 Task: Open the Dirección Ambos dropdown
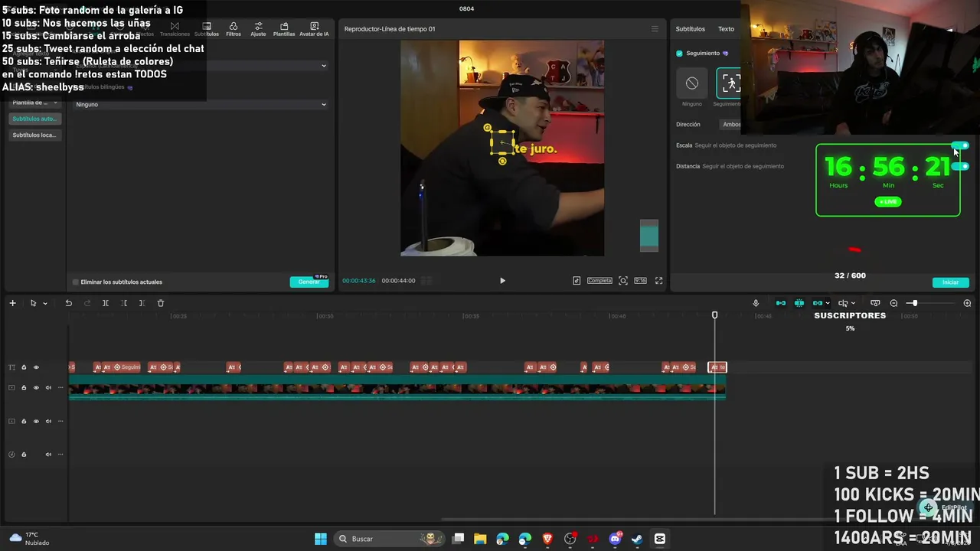click(x=732, y=125)
